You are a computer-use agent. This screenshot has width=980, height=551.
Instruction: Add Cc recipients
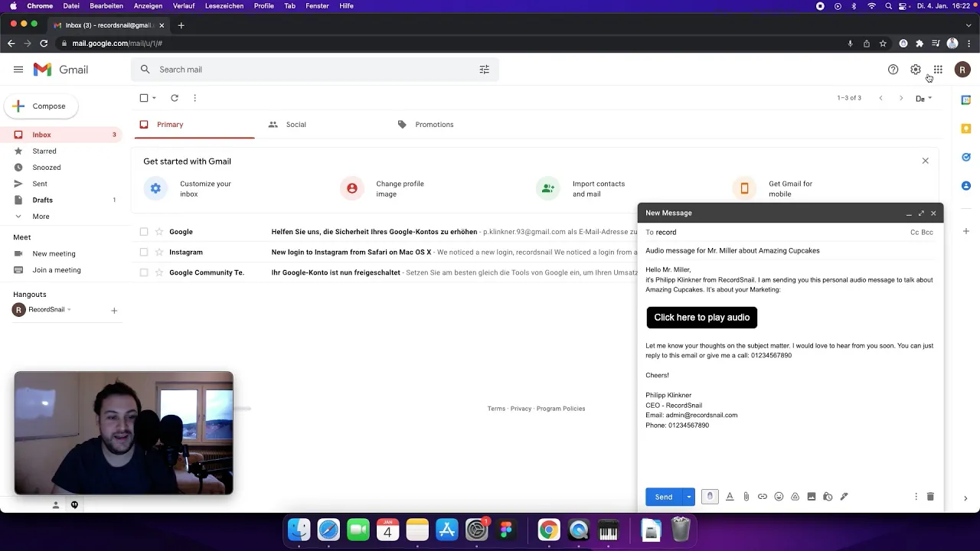914,233
